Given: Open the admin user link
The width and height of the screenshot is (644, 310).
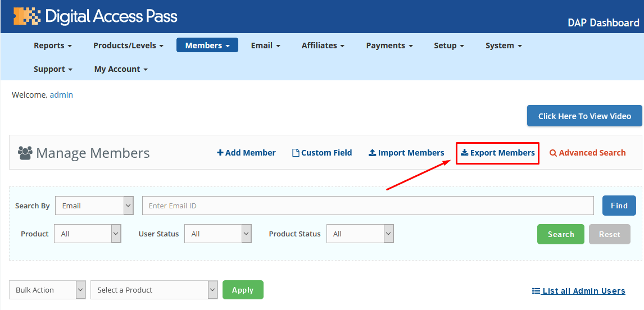Looking at the screenshot, I should [x=61, y=95].
